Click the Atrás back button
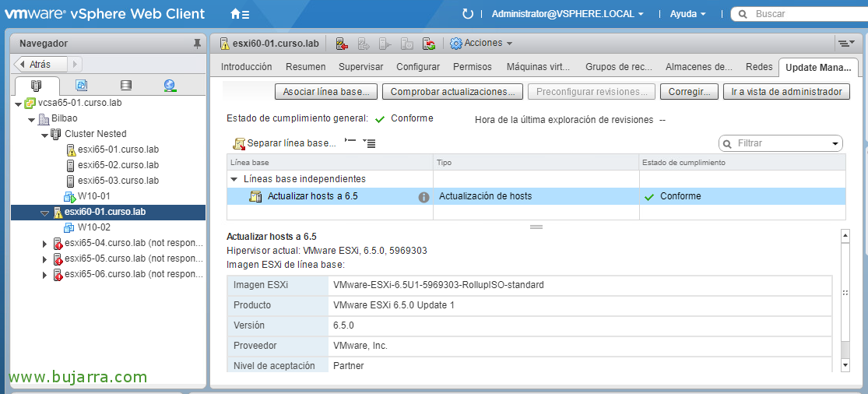The height and width of the screenshot is (394, 868). pos(39,64)
